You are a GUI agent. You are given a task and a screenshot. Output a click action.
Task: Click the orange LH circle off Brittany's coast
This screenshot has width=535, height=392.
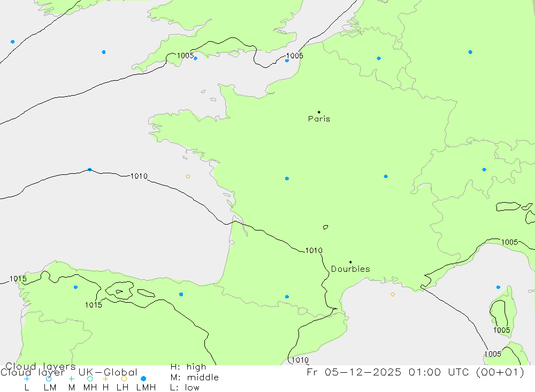tap(188, 176)
